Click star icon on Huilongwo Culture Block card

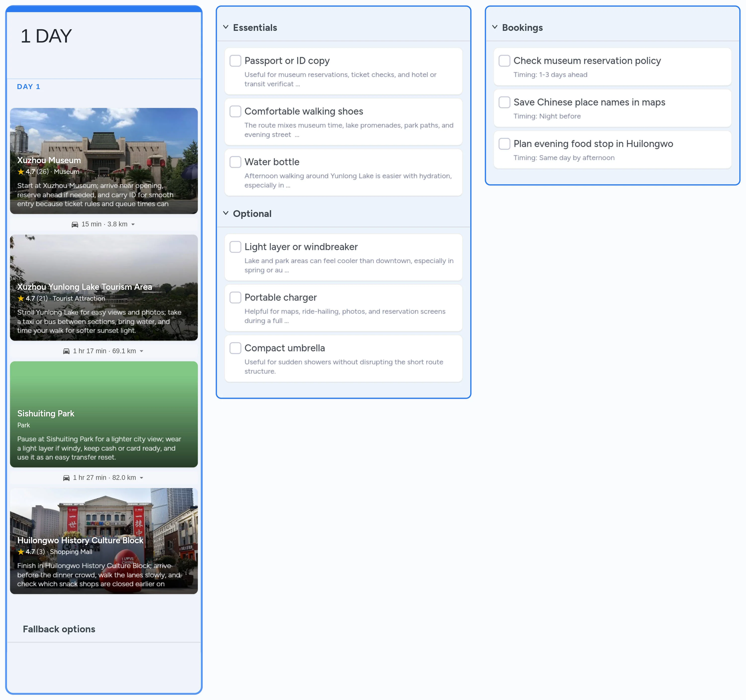[x=21, y=552]
